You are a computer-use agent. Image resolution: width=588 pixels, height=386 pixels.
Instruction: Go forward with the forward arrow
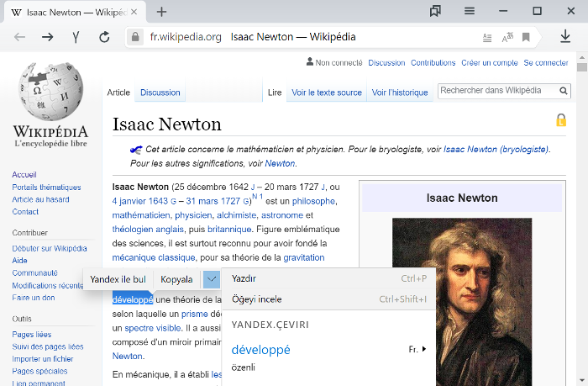tap(48, 37)
